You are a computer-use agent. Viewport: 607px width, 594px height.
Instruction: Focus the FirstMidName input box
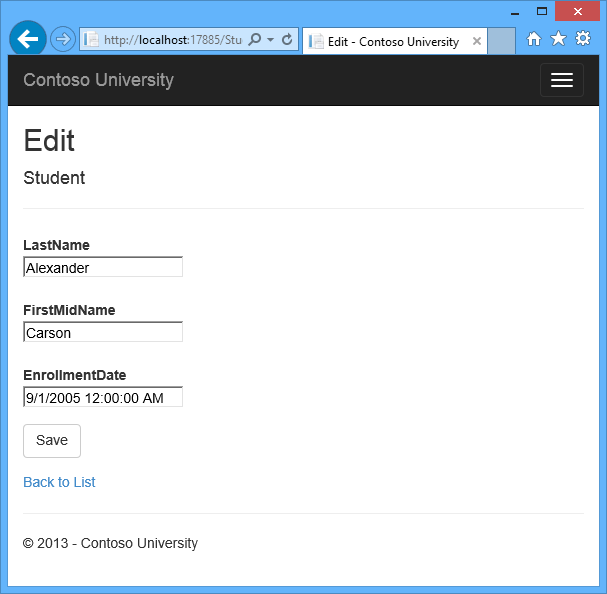(103, 332)
